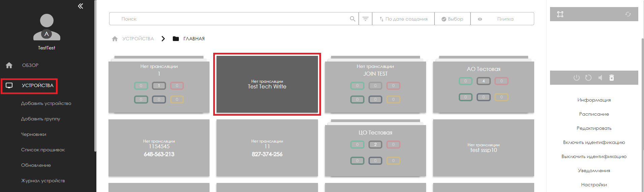Open the ОБЗОР menu item
This screenshot has width=644, height=192.
click(x=30, y=65)
